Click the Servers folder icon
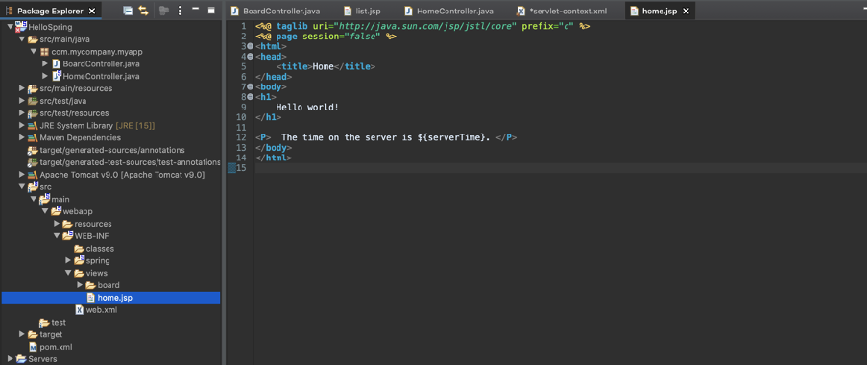Viewport: 868px width, 365px height. click(x=21, y=359)
